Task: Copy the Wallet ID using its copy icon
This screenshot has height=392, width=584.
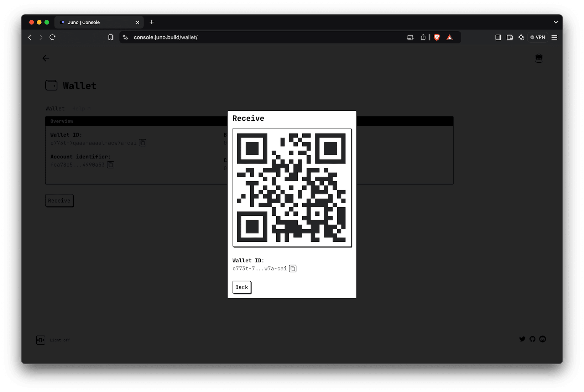Action: click(x=142, y=143)
